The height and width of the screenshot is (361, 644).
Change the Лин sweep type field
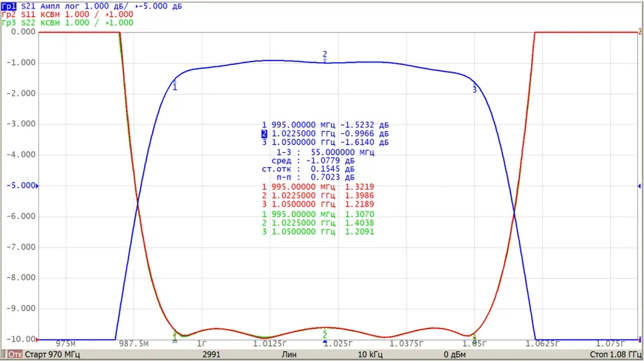click(x=289, y=354)
